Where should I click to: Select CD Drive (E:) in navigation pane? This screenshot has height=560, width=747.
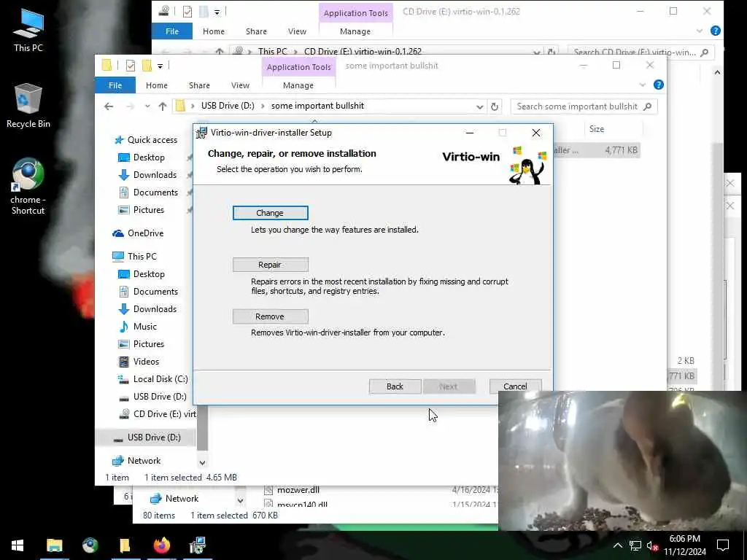click(x=158, y=414)
